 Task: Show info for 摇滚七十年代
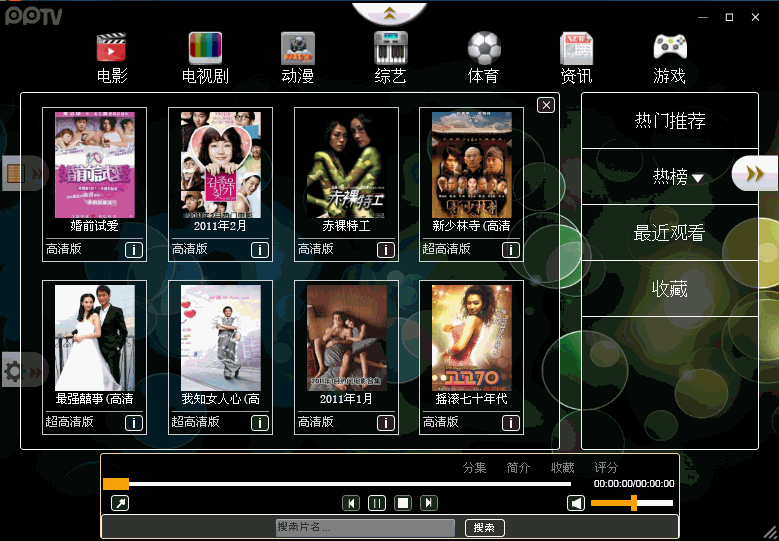(511, 423)
